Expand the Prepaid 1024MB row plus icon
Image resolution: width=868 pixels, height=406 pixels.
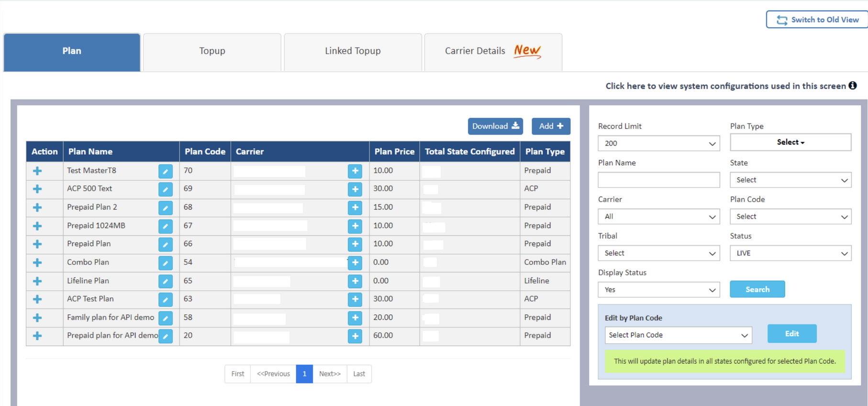point(37,226)
